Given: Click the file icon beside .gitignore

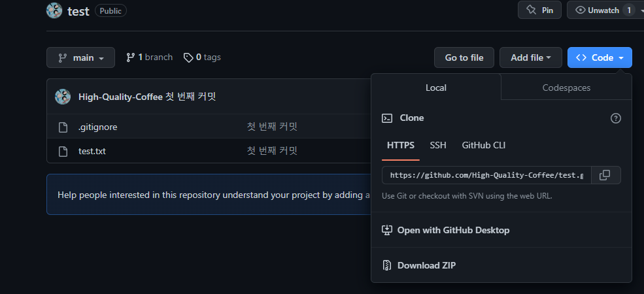Looking at the screenshot, I should coord(63,127).
